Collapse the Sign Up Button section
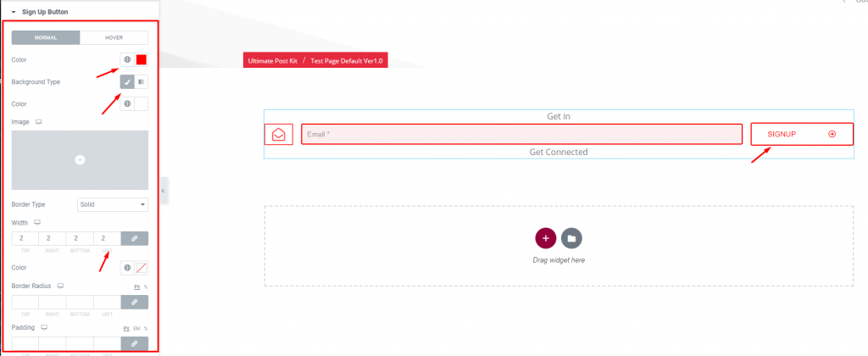The height and width of the screenshot is (356, 868). 40,11
